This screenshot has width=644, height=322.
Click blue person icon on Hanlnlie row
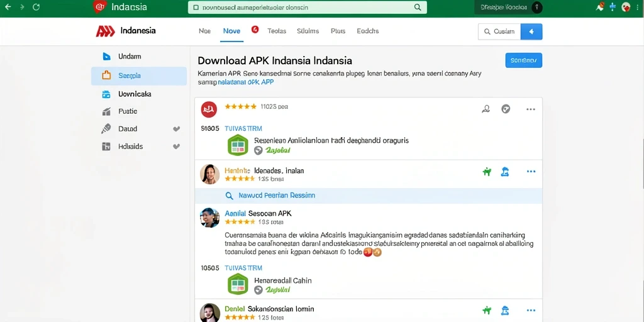coord(505,172)
